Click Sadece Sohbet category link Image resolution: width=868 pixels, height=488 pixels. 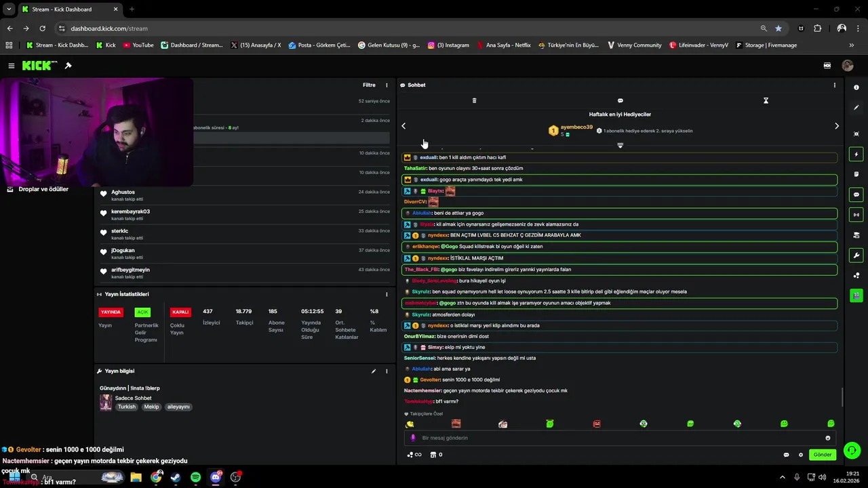tap(133, 399)
